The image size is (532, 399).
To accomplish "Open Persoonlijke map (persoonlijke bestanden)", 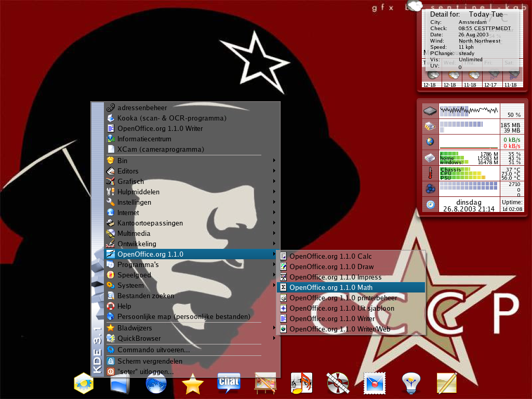I will [192, 316].
